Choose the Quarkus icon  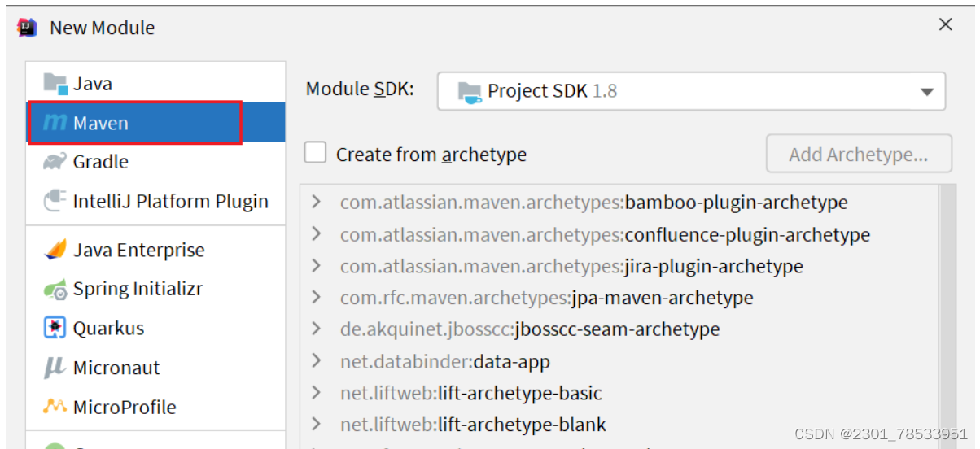[x=55, y=328]
